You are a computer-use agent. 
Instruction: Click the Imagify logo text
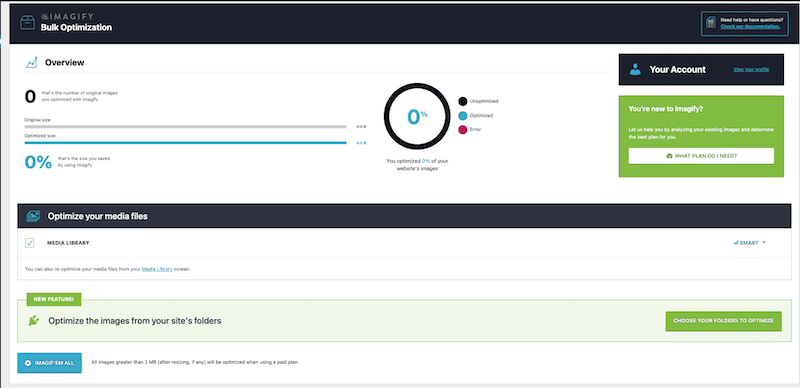coord(67,17)
